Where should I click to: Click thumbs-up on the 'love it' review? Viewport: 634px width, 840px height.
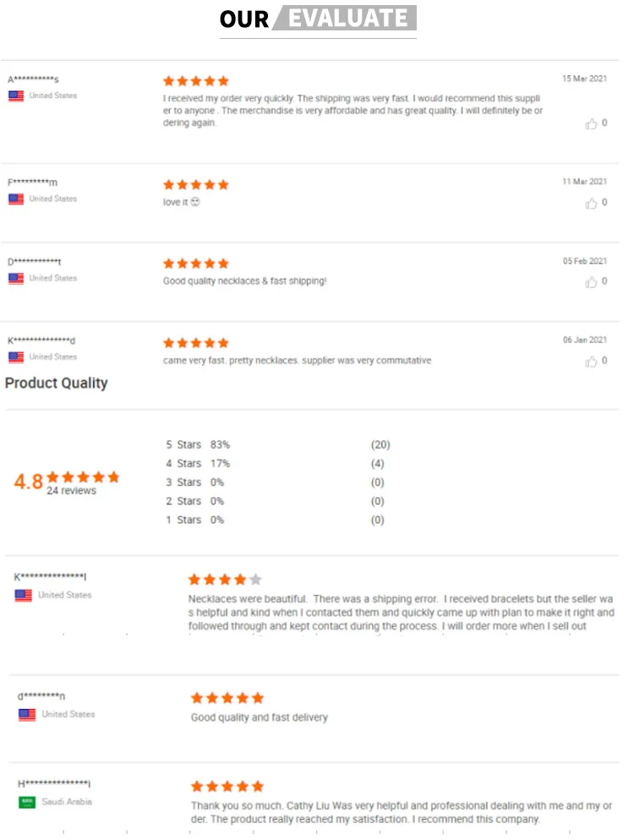coord(591,204)
